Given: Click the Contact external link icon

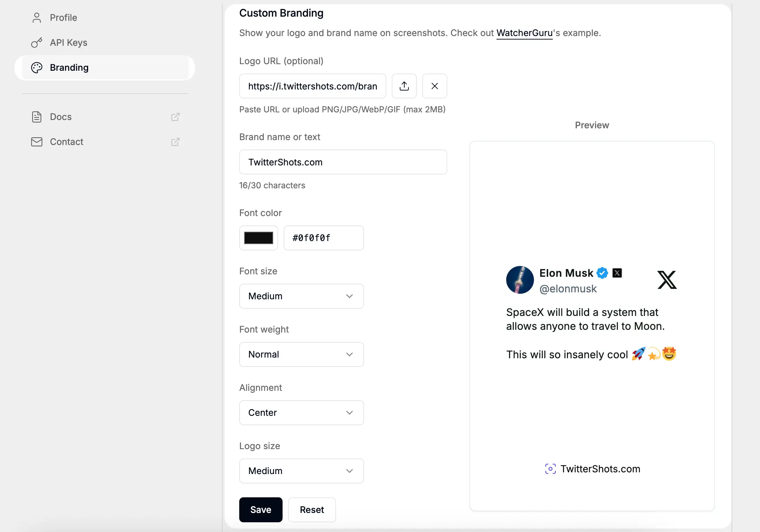Looking at the screenshot, I should click(175, 142).
